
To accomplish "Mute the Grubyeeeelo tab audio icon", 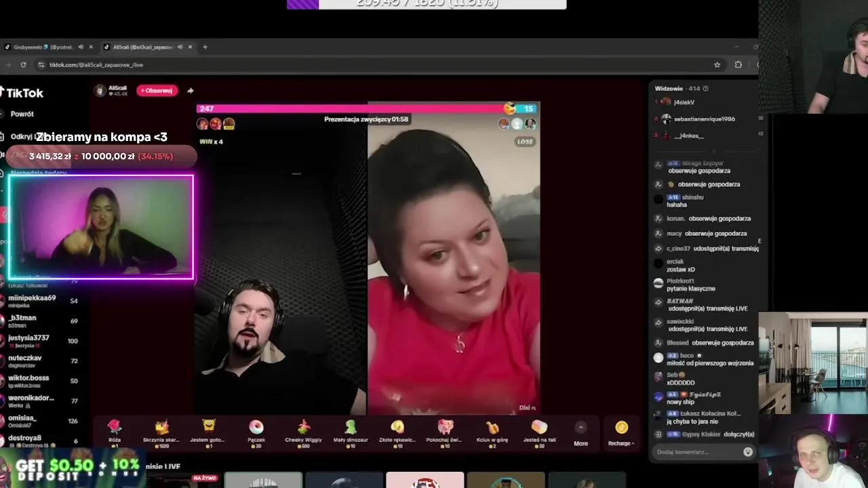I will [81, 47].
